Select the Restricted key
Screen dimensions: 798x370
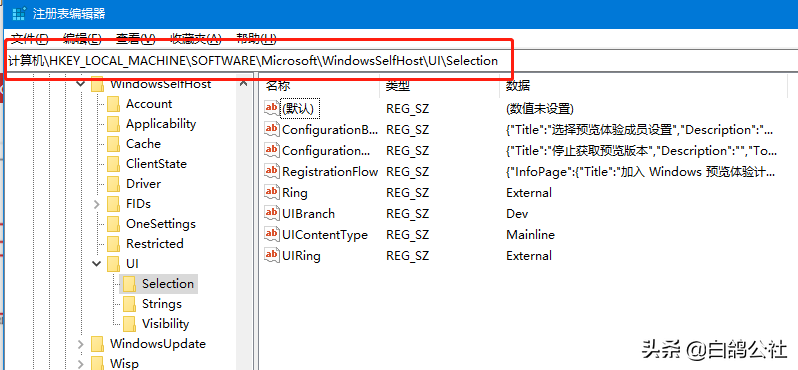155,244
